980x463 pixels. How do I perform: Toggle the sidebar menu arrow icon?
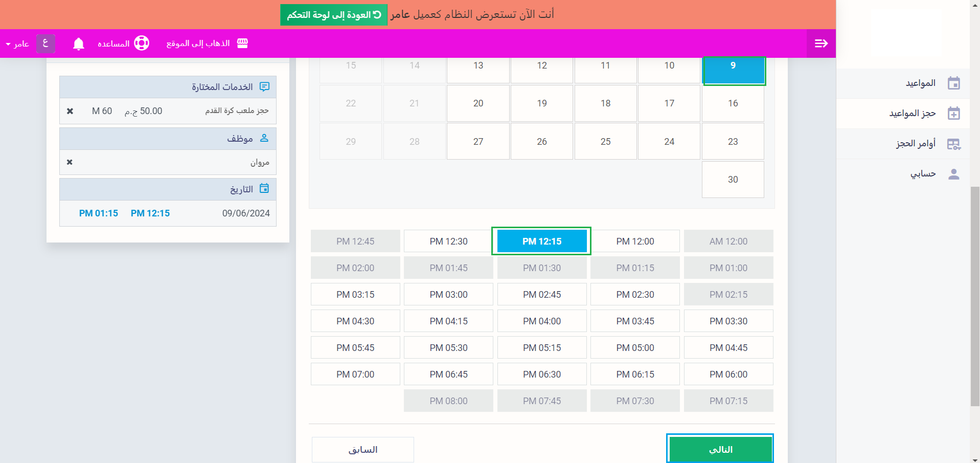[821, 43]
